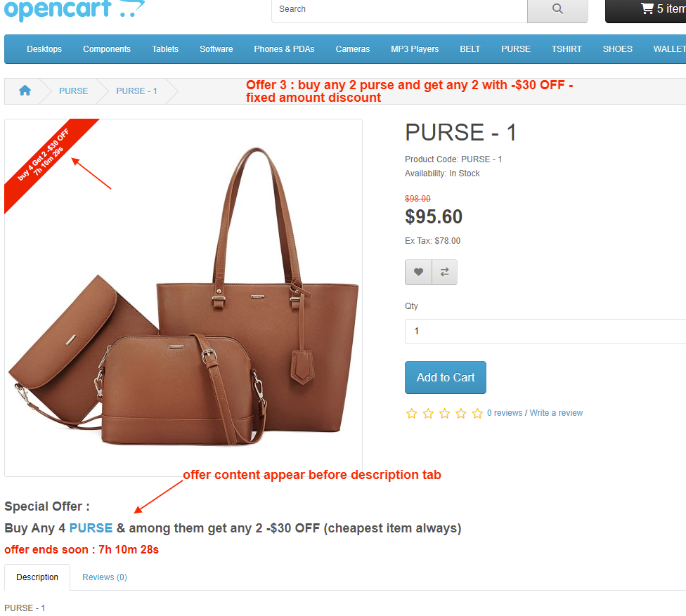Click the Add to Cart button

point(446,377)
